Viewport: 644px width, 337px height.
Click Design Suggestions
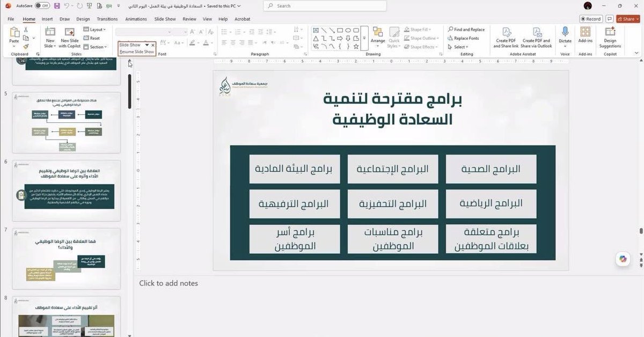pos(610,37)
